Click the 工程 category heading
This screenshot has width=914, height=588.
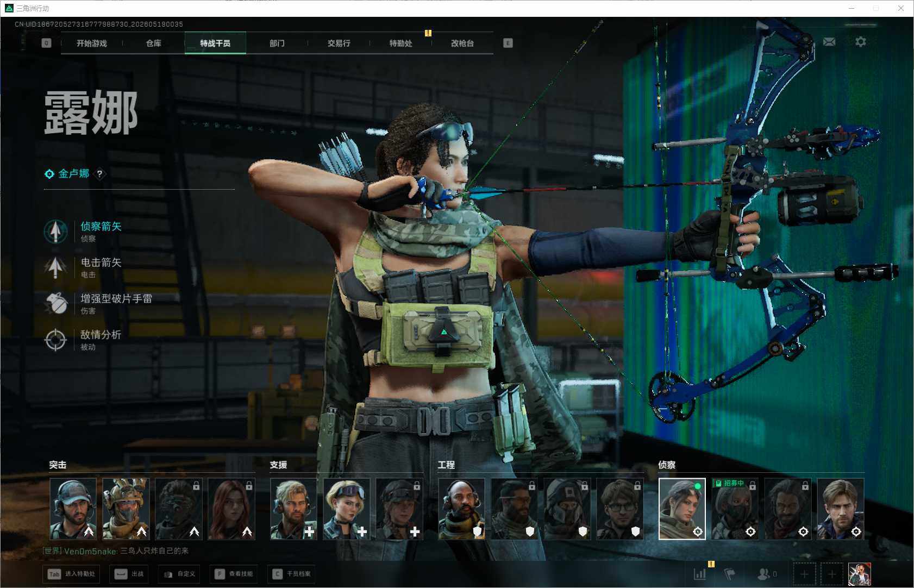[x=446, y=465]
